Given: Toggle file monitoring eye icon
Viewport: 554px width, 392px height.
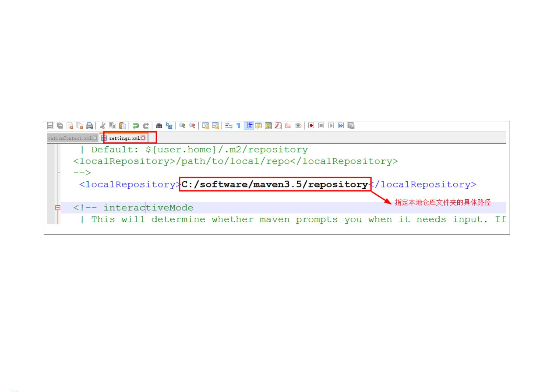Looking at the screenshot, I should pyautogui.click(x=298, y=126).
